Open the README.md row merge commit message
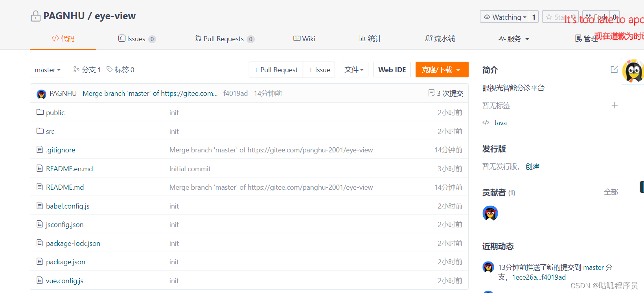Screen dimensions: 644x293 (271, 187)
